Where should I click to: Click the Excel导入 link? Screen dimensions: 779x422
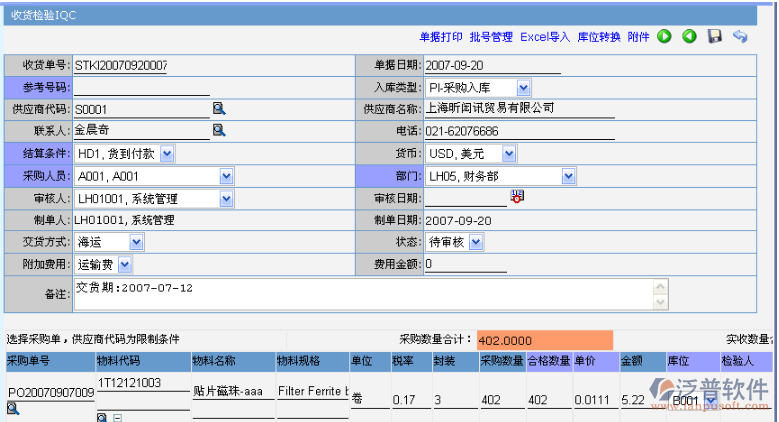click(545, 37)
